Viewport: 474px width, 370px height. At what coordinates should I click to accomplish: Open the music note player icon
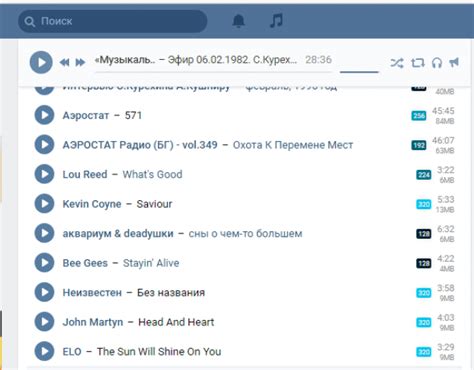276,21
